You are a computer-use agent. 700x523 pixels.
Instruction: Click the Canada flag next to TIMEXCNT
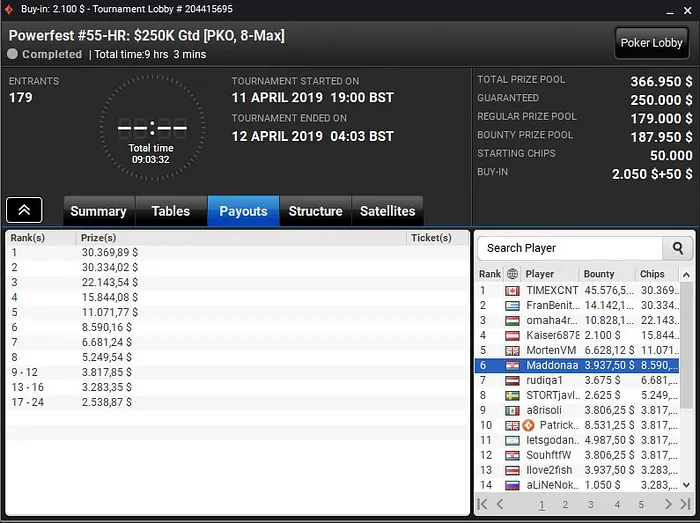(512, 291)
